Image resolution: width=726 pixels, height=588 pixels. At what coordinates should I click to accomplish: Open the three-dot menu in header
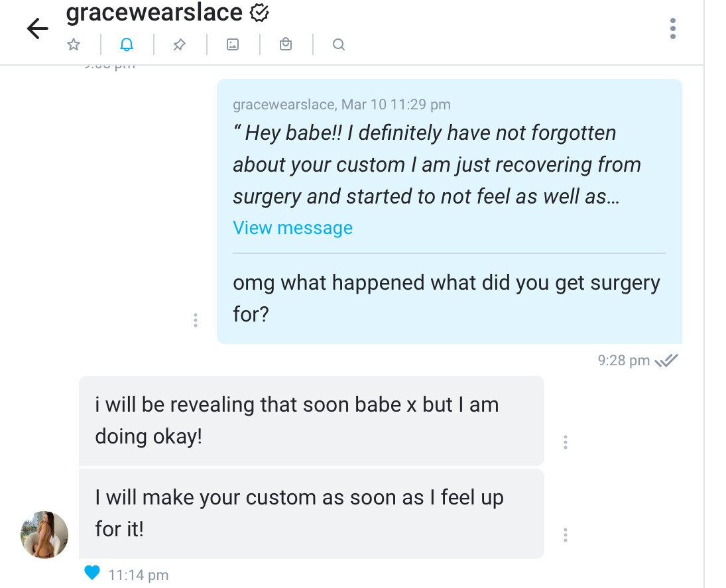click(x=673, y=29)
